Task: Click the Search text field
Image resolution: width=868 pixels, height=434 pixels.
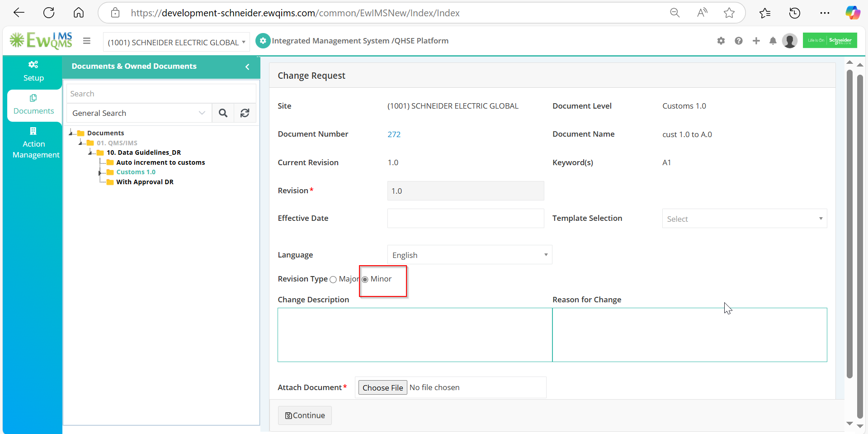Action: click(x=161, y=94)
